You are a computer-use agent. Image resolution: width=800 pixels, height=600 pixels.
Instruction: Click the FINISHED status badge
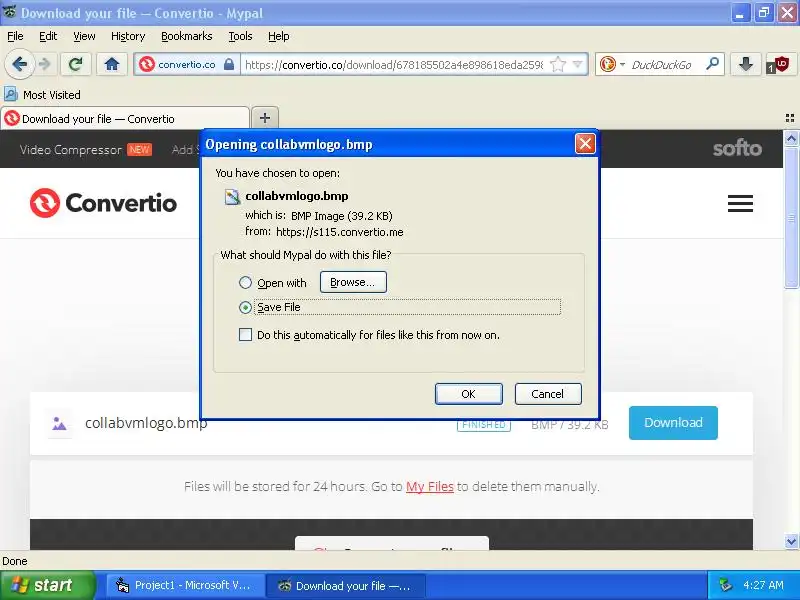(x=484, y=424)
